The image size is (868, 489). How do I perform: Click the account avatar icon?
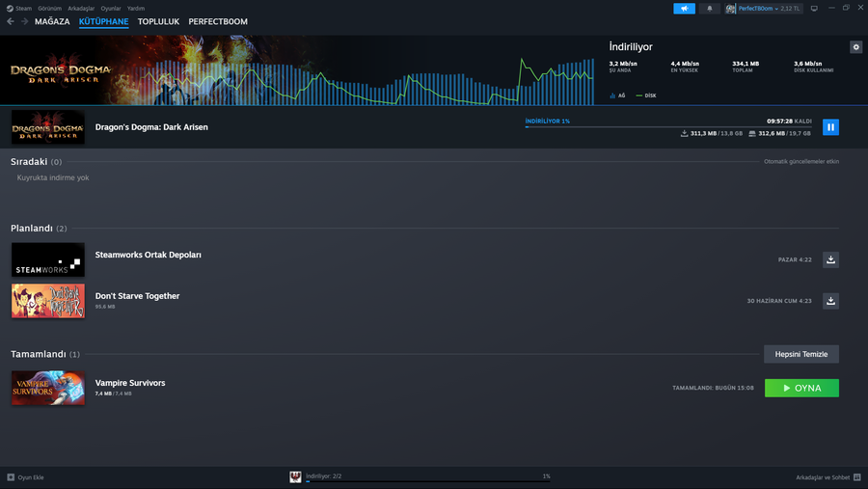click(730, 9)
